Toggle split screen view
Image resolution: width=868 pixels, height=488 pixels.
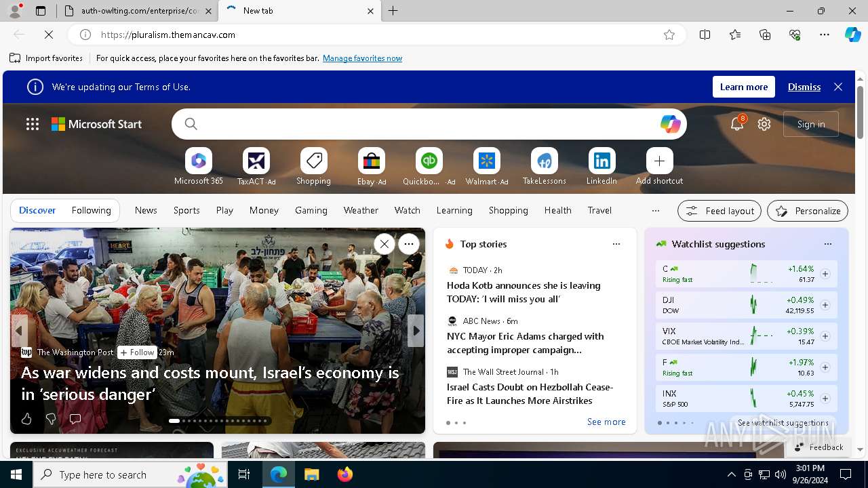pos(705,35)
